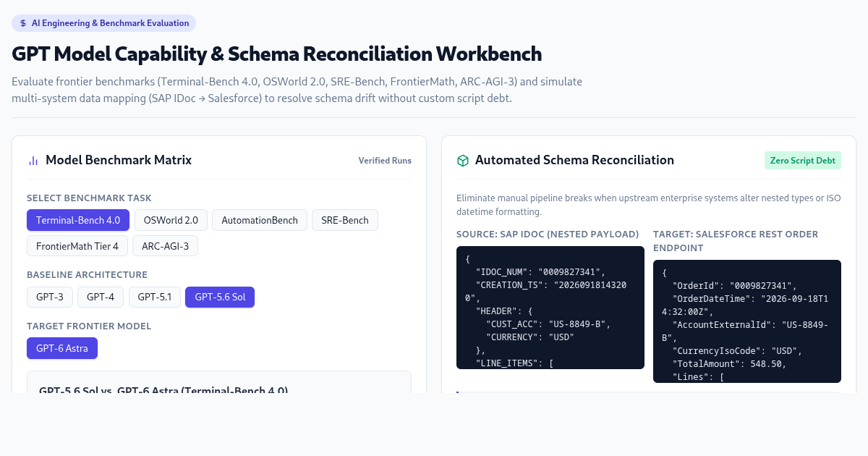Click the cube icon beside Automated Schema Reconciliation

point(463,161)
